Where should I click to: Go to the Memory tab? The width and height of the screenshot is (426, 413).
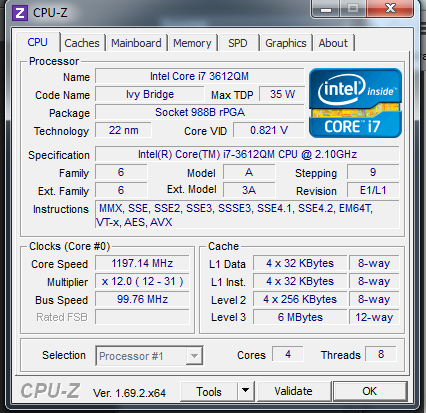coord(192,43)
